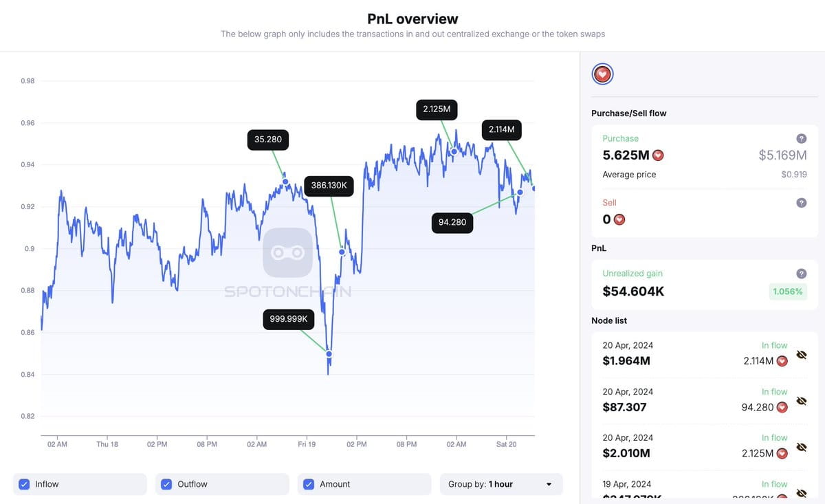Viewport: 825px width, 504px height.
Task: Uncheck the Amount checkbox
Action: (x=308, y=484)
